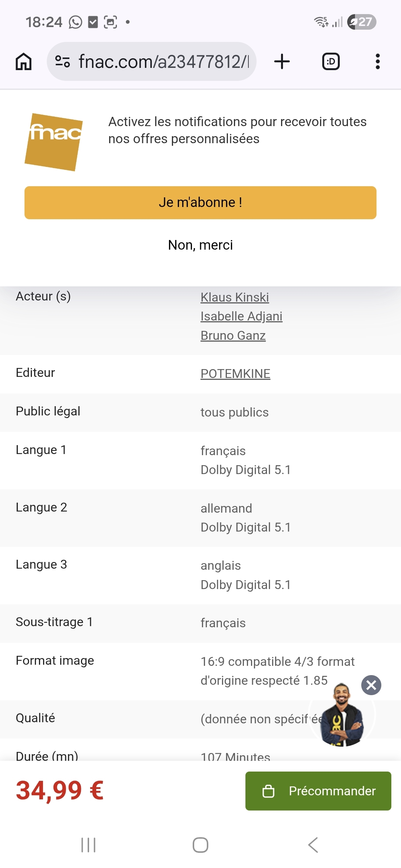
Task: Tap the fnac.com URL address field
Action: coord(151,61)
